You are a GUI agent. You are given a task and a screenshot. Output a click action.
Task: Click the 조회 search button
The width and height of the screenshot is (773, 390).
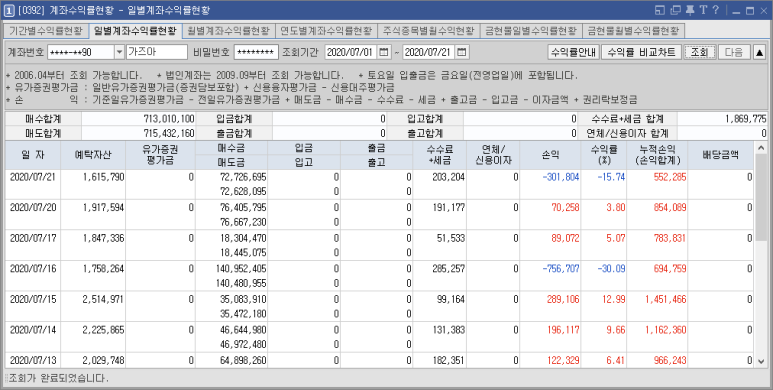(700, 52)
